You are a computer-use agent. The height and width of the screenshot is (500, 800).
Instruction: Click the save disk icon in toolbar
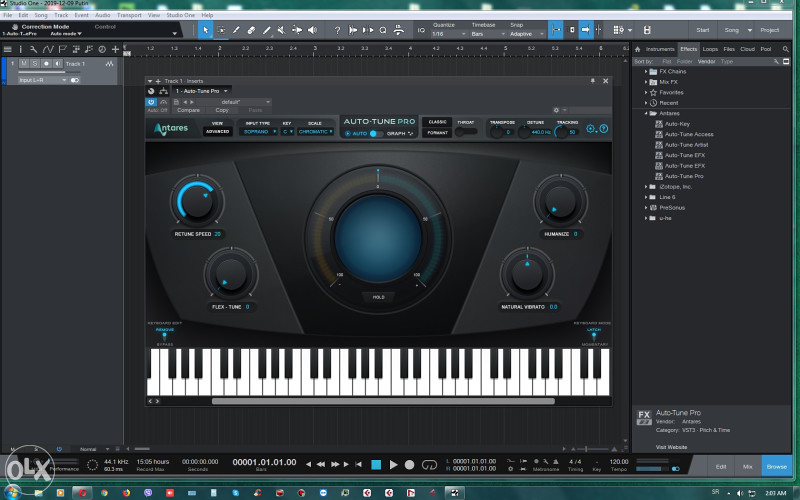point(647,30)
